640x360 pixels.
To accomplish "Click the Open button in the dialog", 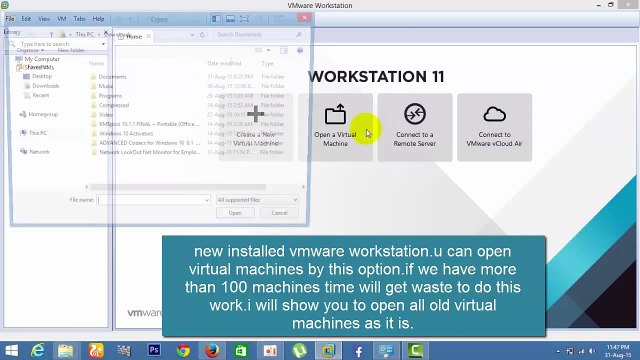I will [x=235, y=213].
